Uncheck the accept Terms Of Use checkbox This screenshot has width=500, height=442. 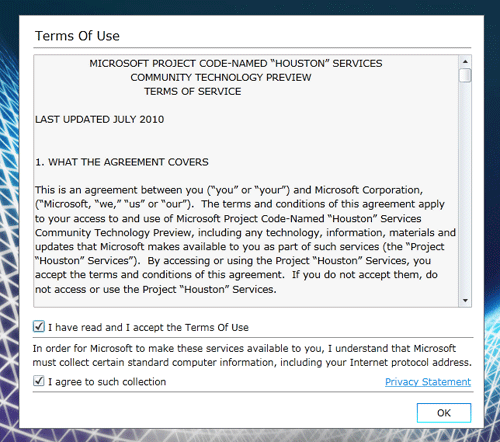point(39,326)
